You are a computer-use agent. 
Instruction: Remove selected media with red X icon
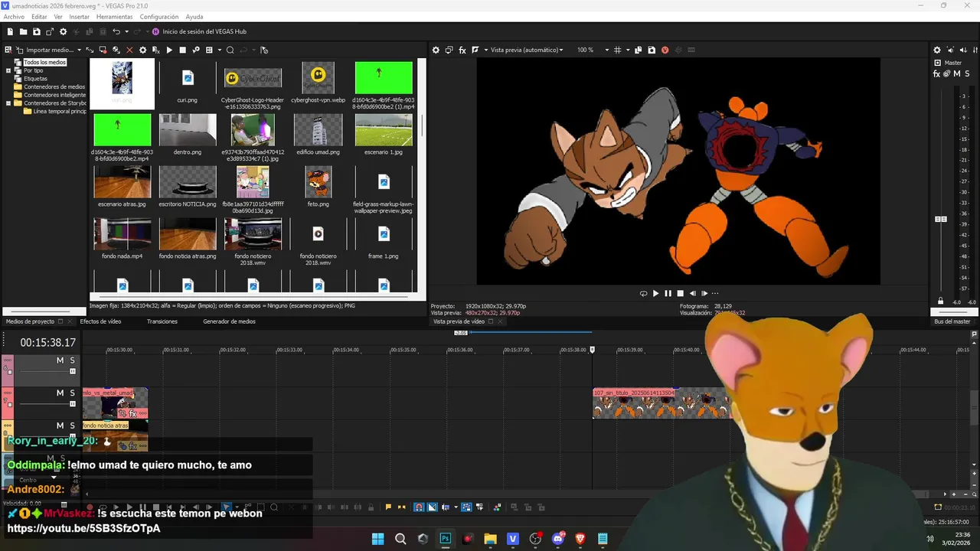pos(129,50)
